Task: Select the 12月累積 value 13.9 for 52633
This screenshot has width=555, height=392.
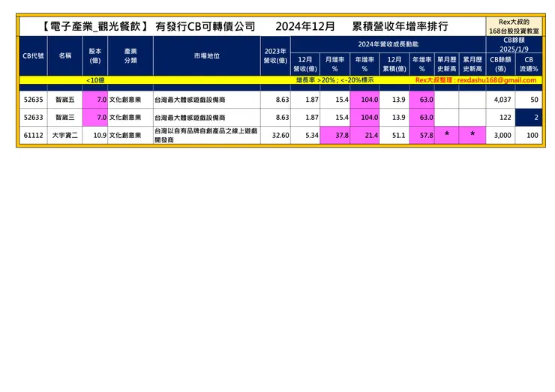Action: click(394, 118)
